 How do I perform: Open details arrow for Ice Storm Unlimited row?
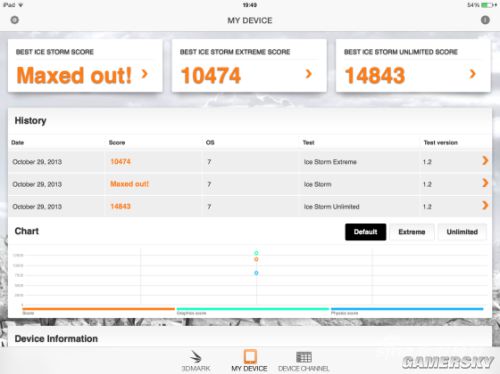485,205
